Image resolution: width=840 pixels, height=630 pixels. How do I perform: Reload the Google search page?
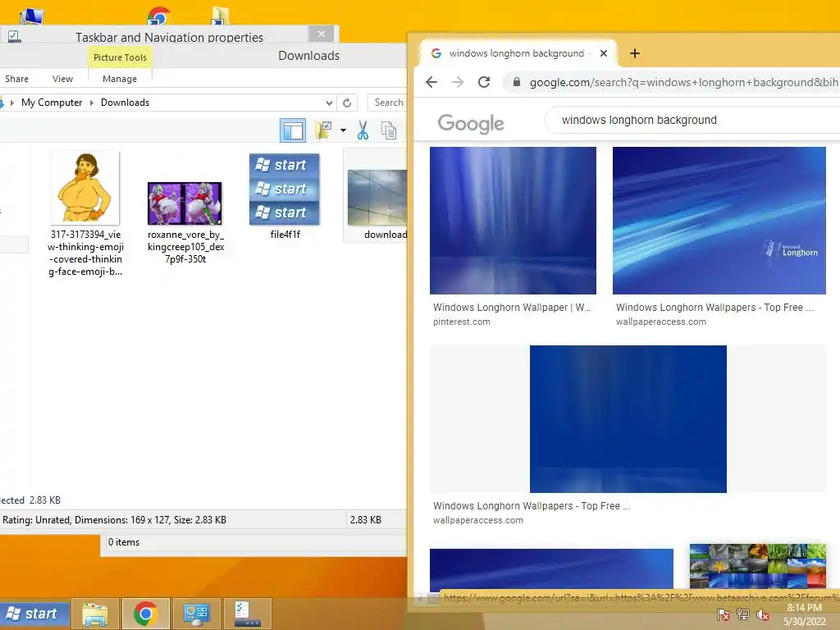pos(484,82)
